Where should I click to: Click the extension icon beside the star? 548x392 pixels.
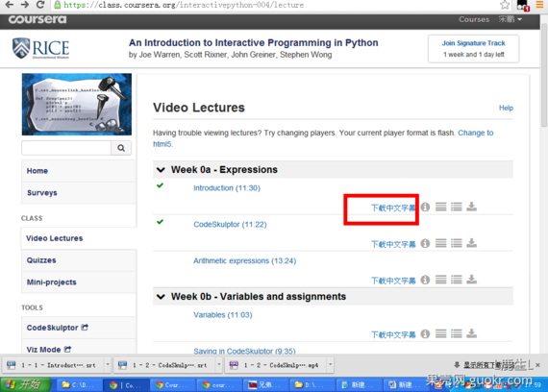(523, 5)
